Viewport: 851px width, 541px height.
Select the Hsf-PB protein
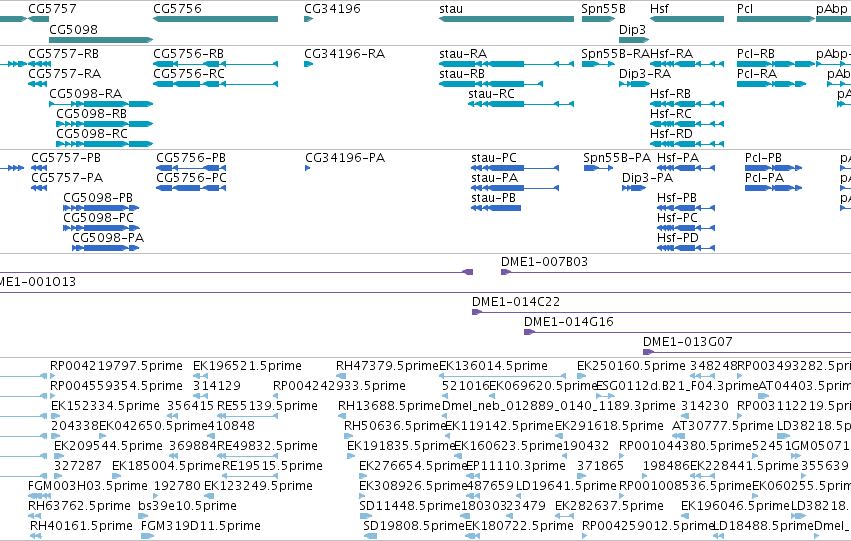pyautogui.click(x=686, y=208)
